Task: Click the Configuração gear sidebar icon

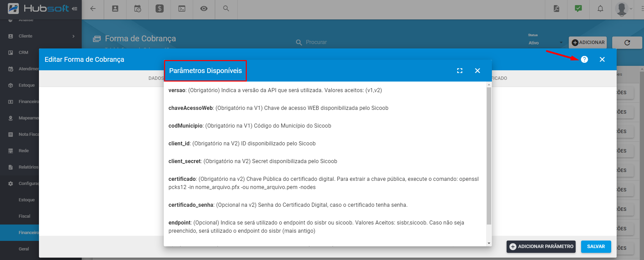Action: [x=11, y=184]
